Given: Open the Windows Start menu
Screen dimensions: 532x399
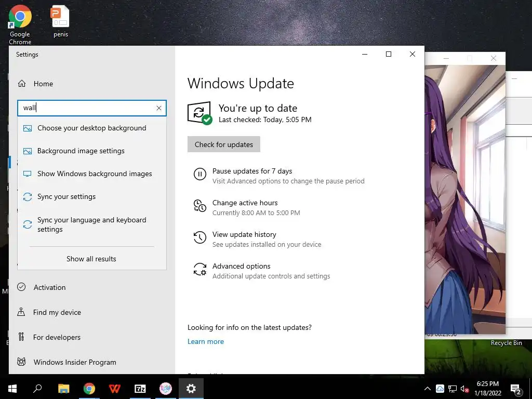Looking at the screenshot, I should point(12,389).
